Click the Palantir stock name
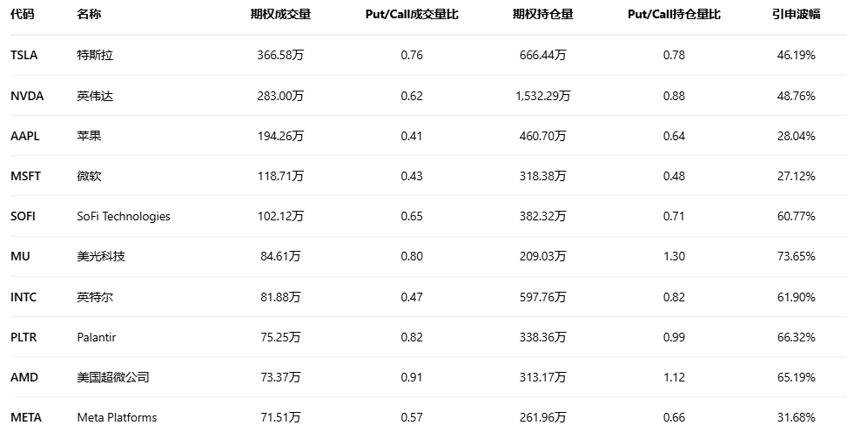 tap(97, 337)
